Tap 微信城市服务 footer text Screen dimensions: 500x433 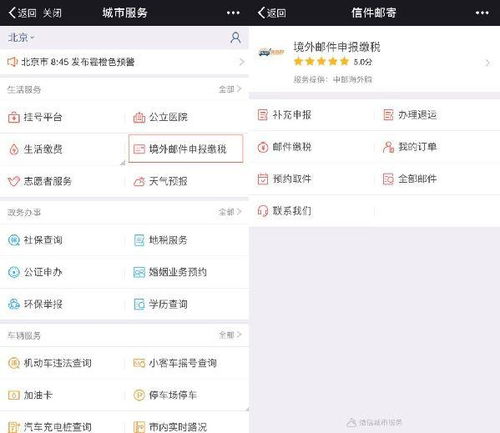pyautogui.click(x=380, y=423)
